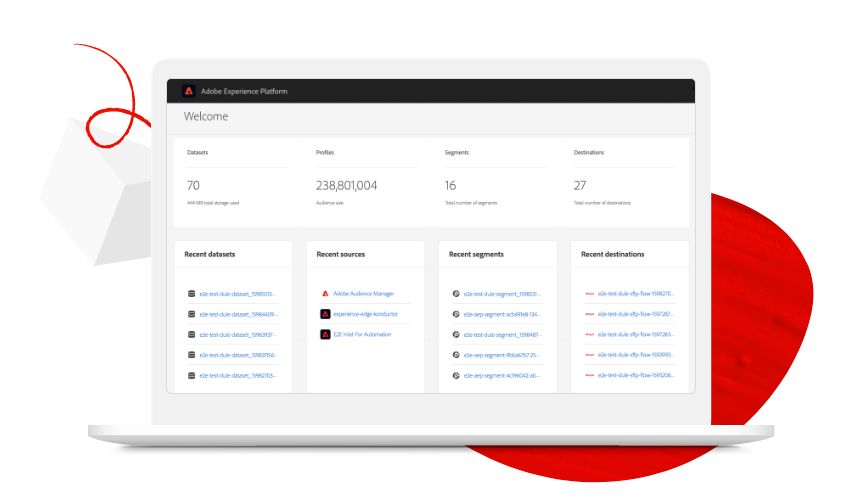The width and height of the screenshot is (860, 504).
Task: Open destination link e2e-test-dule-sftp-flow-1593206
Action: point(636,375)
